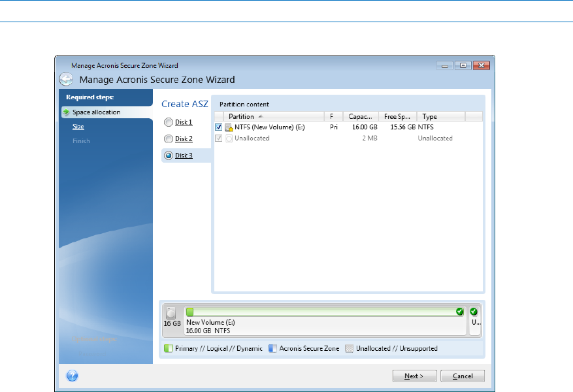
Task: Open the Size step link
Action: point(78,126)
